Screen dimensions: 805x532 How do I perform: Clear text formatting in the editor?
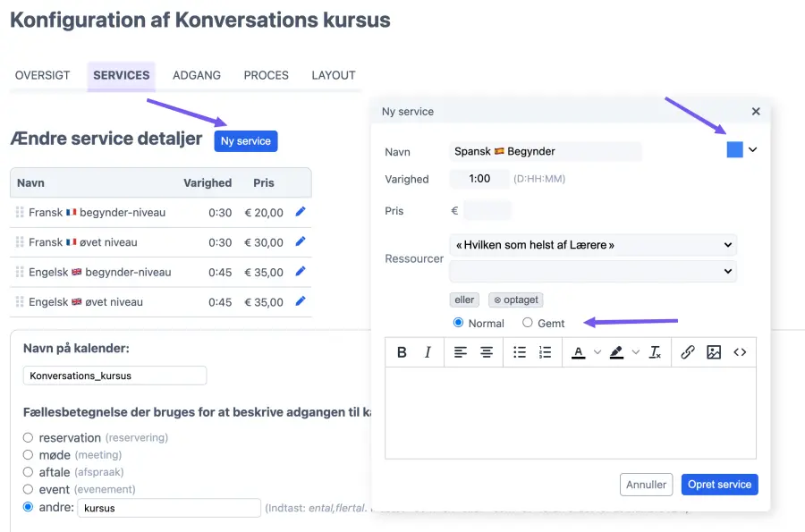click(x=655, y=352)
